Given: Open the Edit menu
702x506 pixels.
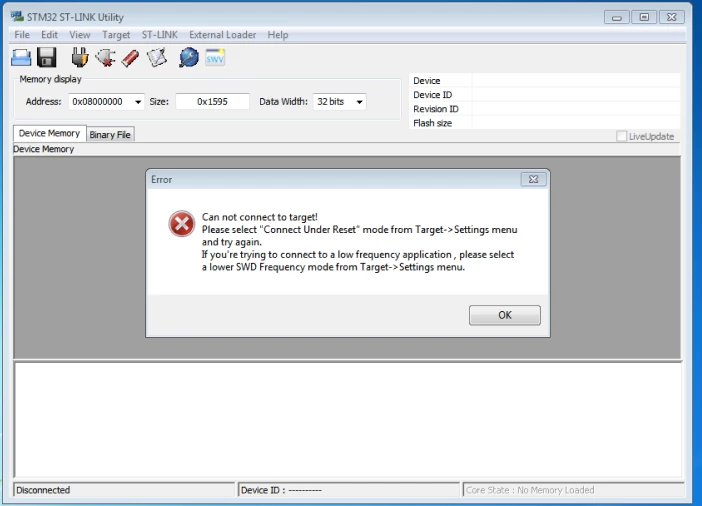Looking at the screenshot, I should 49,34.
